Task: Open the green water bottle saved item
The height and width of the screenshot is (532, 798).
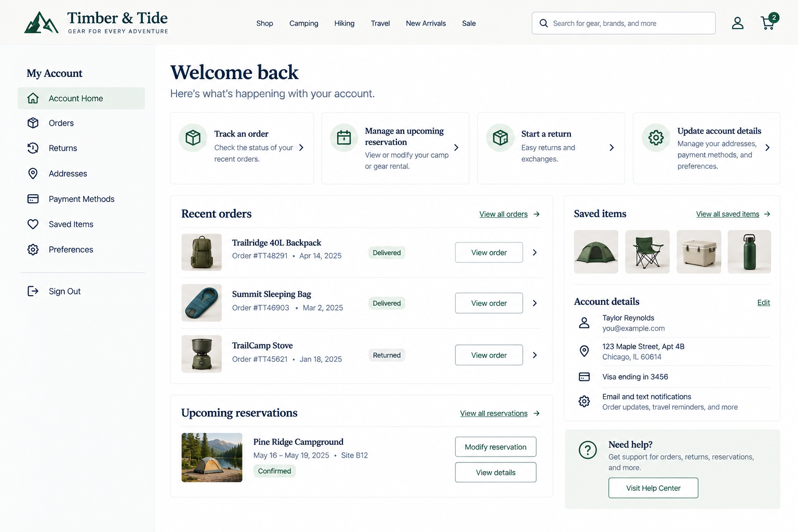Action: 749,252
